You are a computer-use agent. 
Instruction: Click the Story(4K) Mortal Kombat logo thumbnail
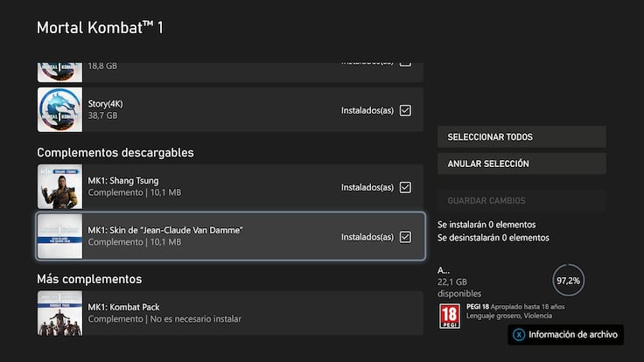click(60, 110)
